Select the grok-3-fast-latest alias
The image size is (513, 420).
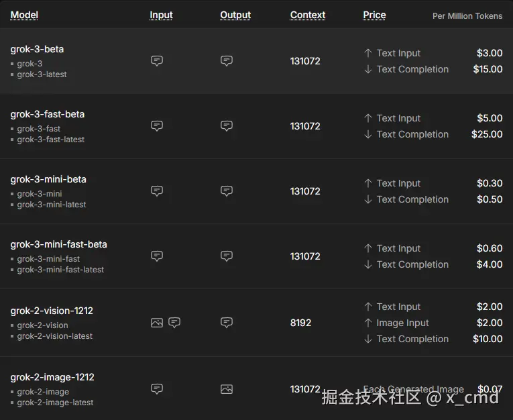(51, 140)
